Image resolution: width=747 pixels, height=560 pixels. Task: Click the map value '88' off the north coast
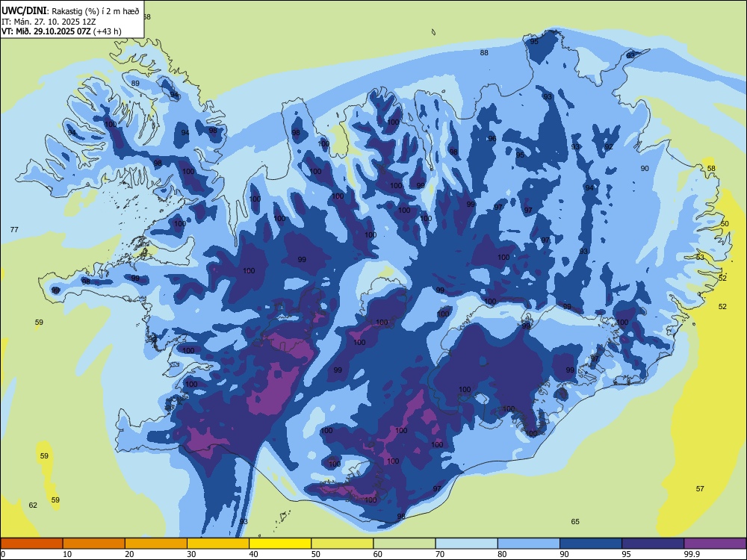tap(484, 53)
